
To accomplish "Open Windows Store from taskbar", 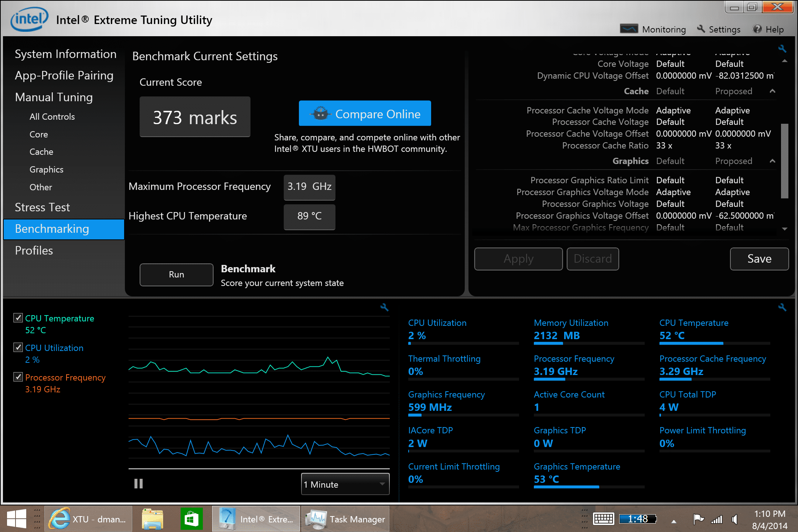I will tap(191, 519).
